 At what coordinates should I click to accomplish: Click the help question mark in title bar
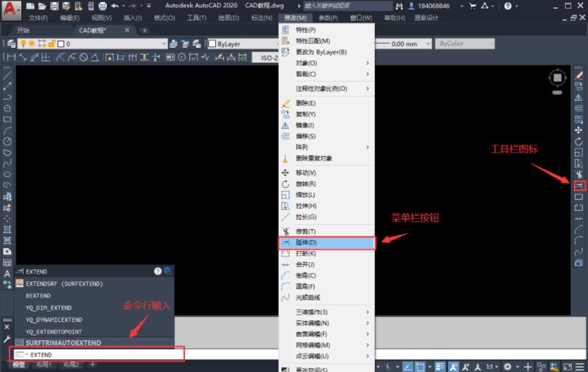(508, 6)
